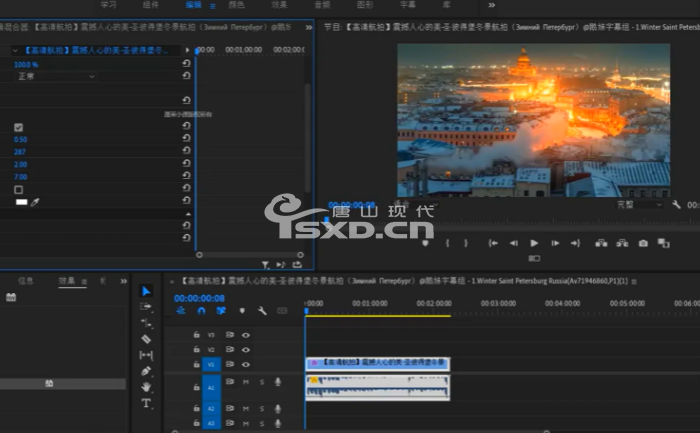Step back one frame
Image resolution: width=700 pixels, height=433 pixels.
(514, 243)
